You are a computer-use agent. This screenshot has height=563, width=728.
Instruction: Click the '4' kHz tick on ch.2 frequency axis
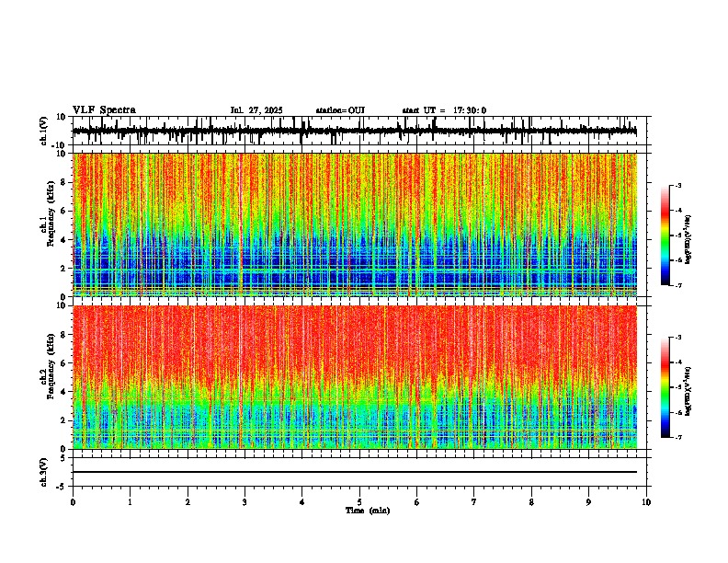63,392
